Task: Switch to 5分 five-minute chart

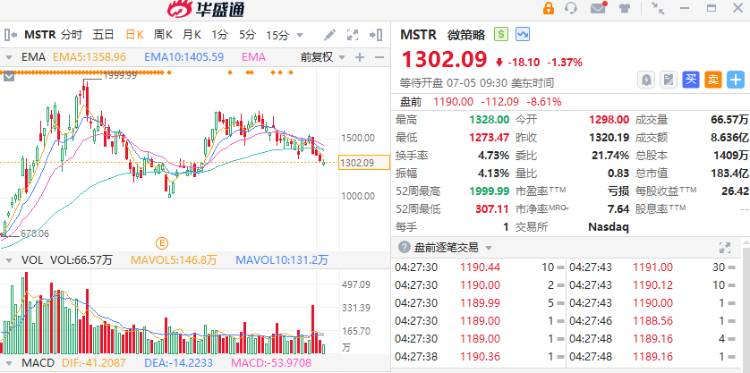Action: pos(248,34)
